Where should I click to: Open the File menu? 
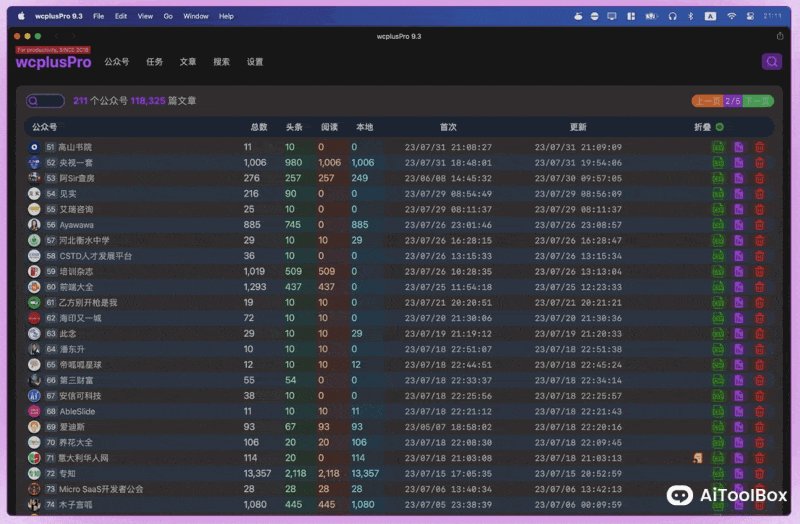pos(98,16)
